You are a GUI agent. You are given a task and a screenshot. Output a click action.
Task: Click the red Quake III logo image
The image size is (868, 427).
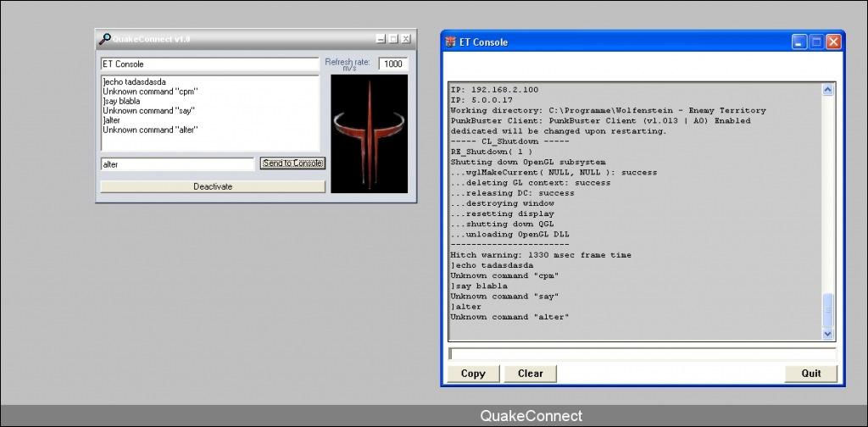click(x=369, y=133)
